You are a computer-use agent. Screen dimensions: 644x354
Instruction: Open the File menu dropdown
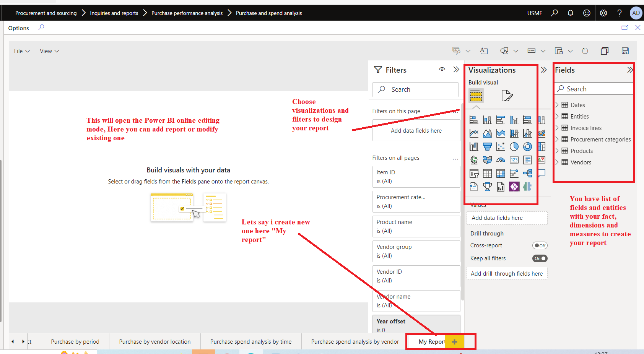(21, 50)
